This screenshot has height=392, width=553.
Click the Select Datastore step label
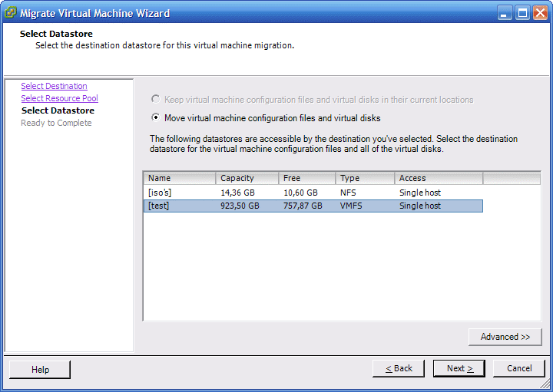point(58,110)
